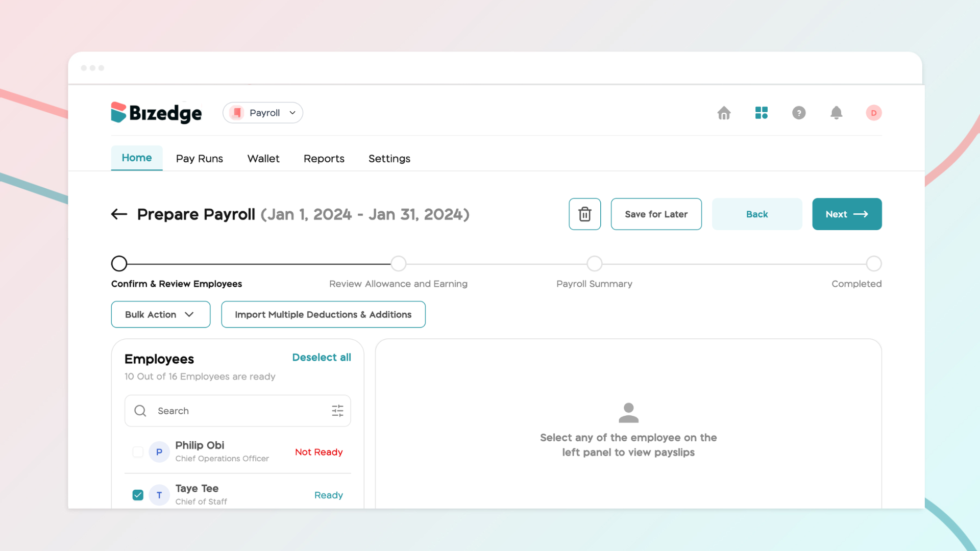Click the Payroll Summary step circle
Image resolution: width=980 pixels, height=551 pixels.
[x=594, y=264]
